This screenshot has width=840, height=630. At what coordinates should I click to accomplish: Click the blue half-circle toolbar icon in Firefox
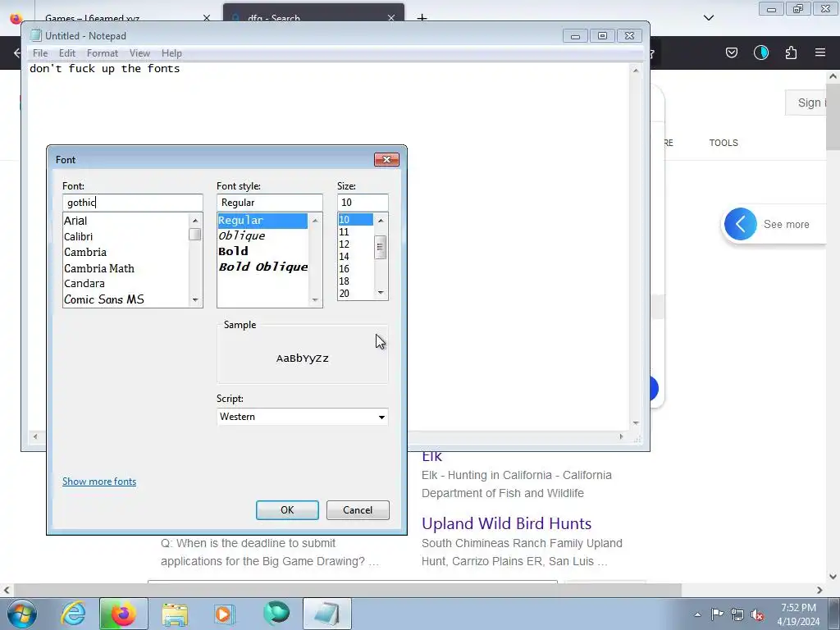761,52
